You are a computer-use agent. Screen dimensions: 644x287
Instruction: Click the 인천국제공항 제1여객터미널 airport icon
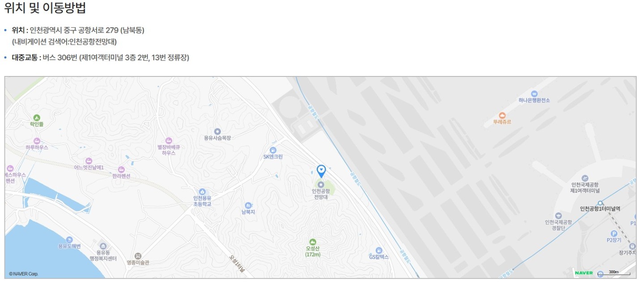click(585, 178)
